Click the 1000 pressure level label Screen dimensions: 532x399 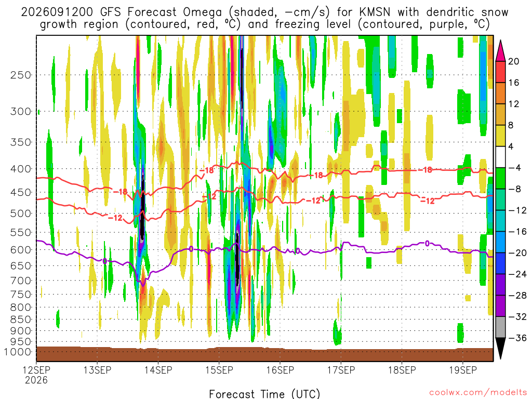pos(18,352)
